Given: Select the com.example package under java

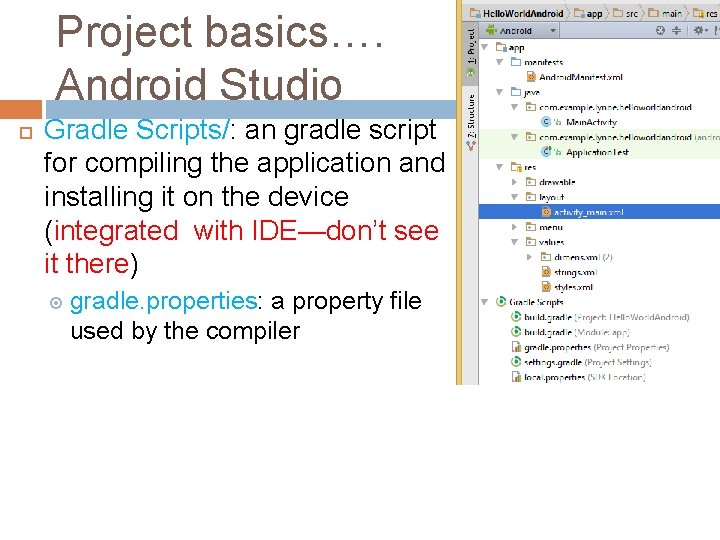Looking at the screenshot, I should (615, 107).
